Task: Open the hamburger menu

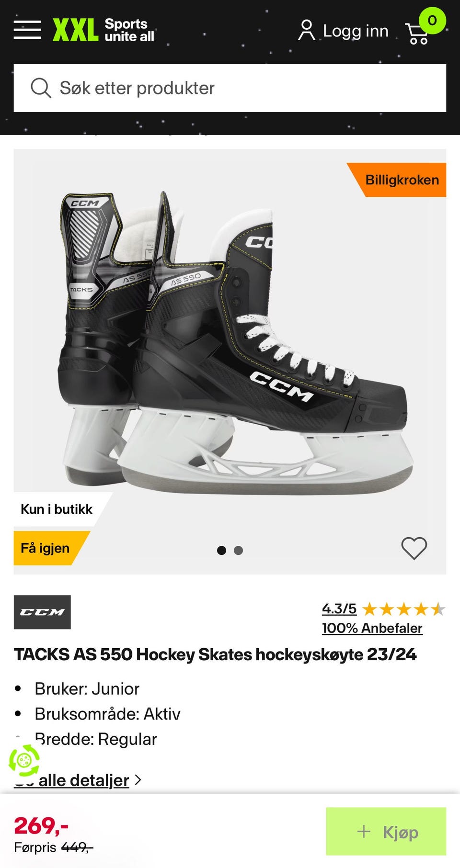Action: click(x=27, y=30)
